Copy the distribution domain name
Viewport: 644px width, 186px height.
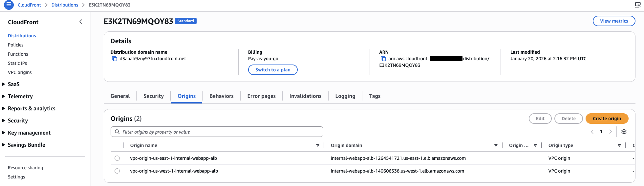point(115,59)
